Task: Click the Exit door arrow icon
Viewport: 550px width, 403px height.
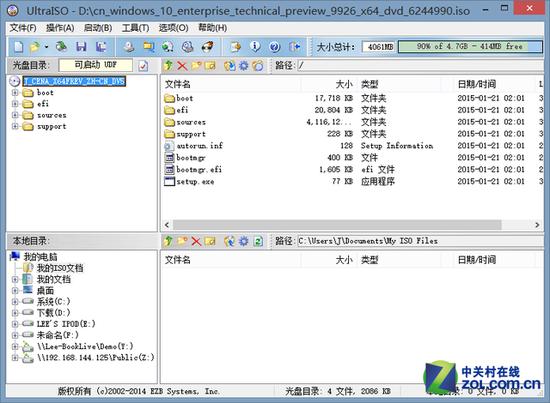Action: click(x=294, y=46)
